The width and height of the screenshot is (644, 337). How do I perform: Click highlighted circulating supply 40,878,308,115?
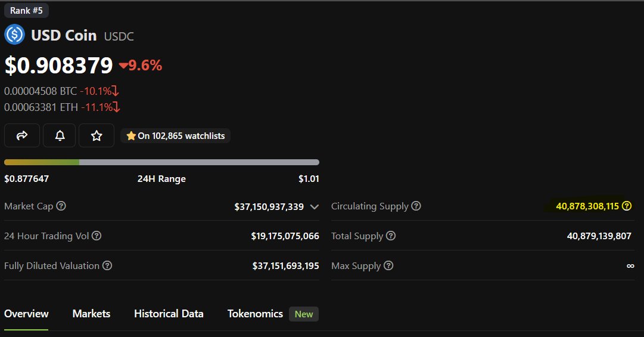tap(587, 206)
